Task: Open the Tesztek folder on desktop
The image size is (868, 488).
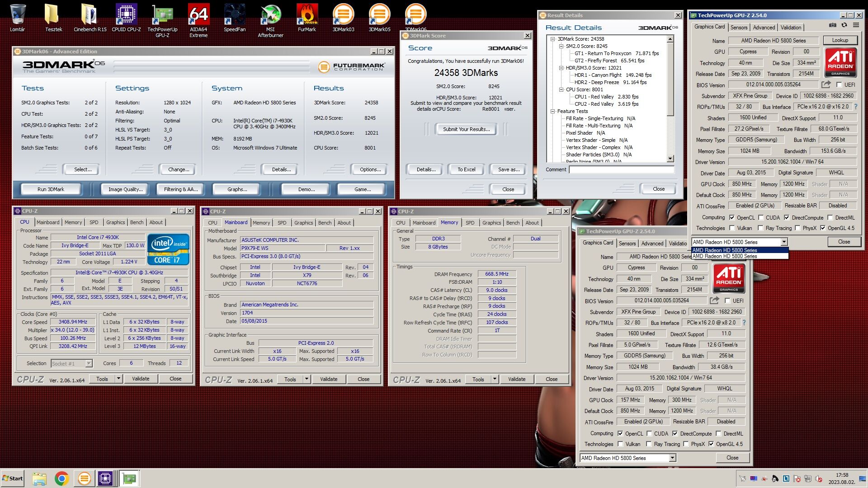Action: coord(53,18)
